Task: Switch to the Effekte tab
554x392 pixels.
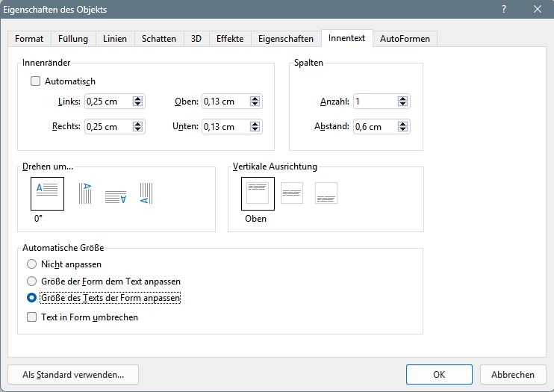Action: coord(230,39)
